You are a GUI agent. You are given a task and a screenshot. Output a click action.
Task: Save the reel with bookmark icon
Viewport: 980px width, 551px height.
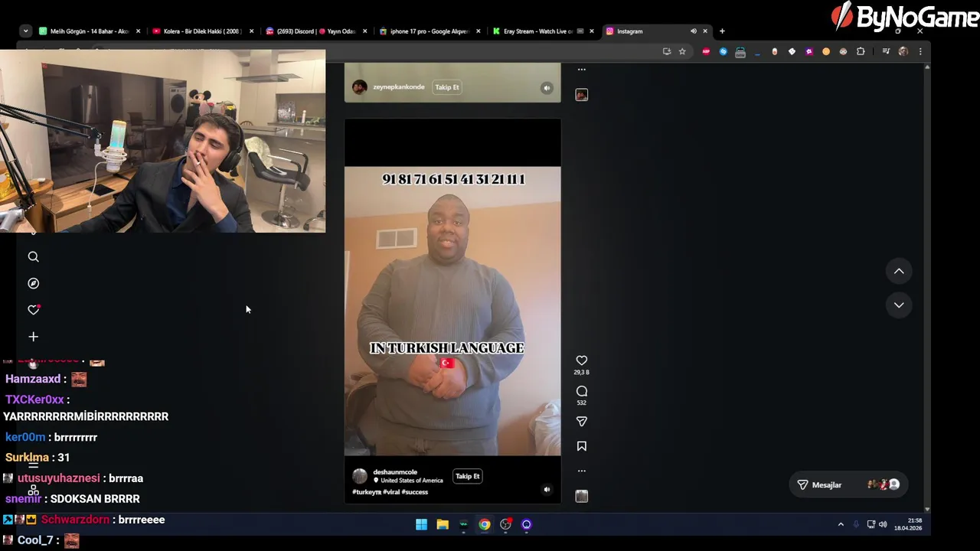581,446
